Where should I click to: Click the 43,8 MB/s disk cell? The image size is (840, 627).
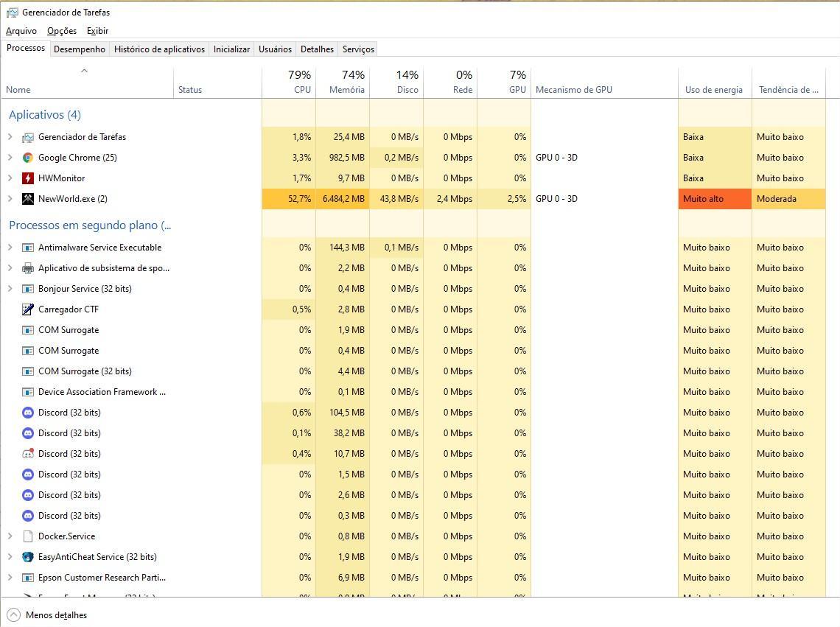(396, 199)
